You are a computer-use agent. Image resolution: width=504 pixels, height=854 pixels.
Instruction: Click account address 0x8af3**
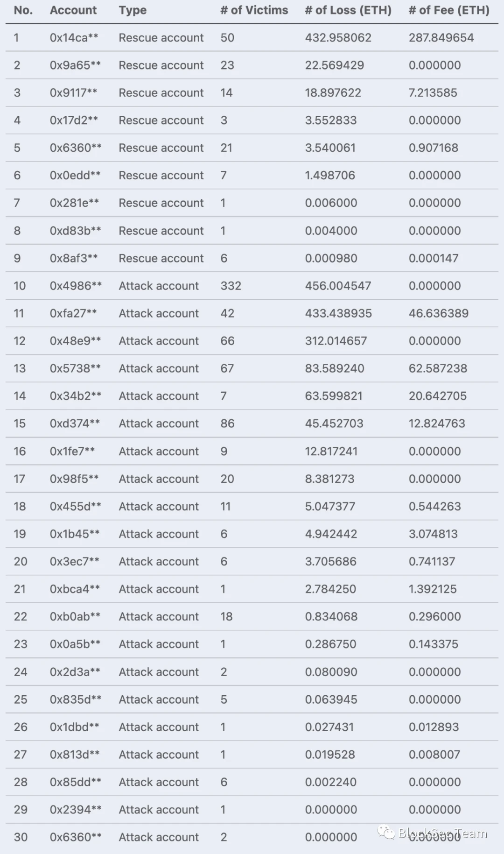pos(74,258)
